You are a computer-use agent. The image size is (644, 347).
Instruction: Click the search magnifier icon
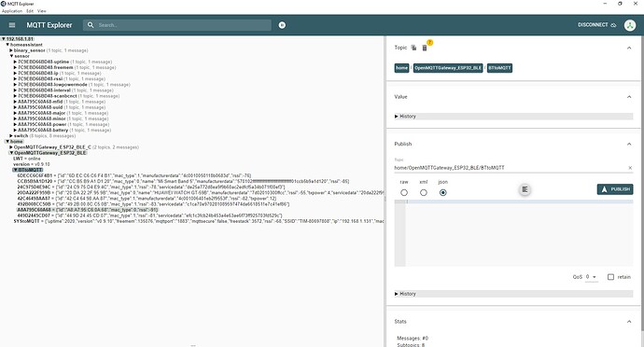tap(91, 25)
